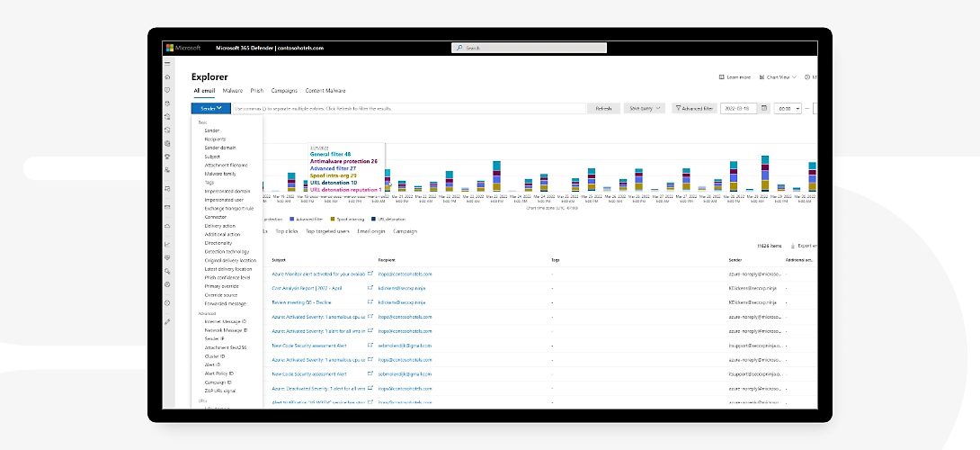
Task: Expand the Save query dropdown
Action: (644, 108)
